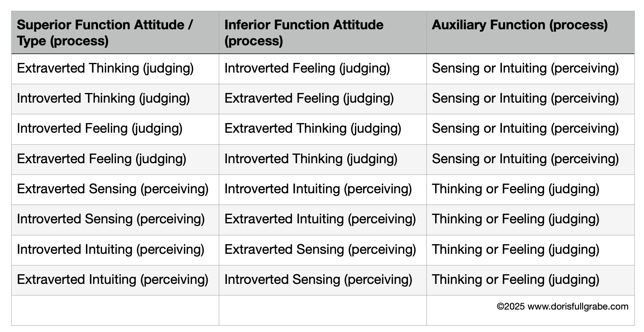644x332 pixels.
Task: Select Introverted Sensing (perceiving) in first column
Action: pyautogui.click(x=115, y=219)
